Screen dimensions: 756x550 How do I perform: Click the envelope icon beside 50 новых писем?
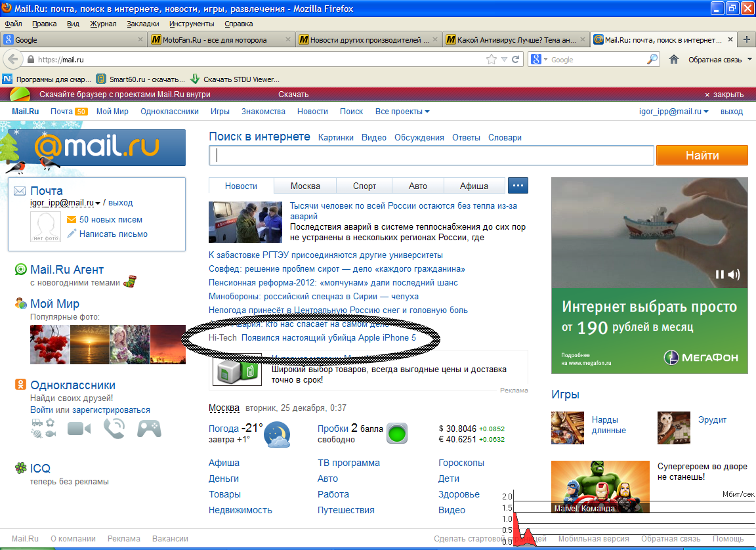click(x=72, y=220)
